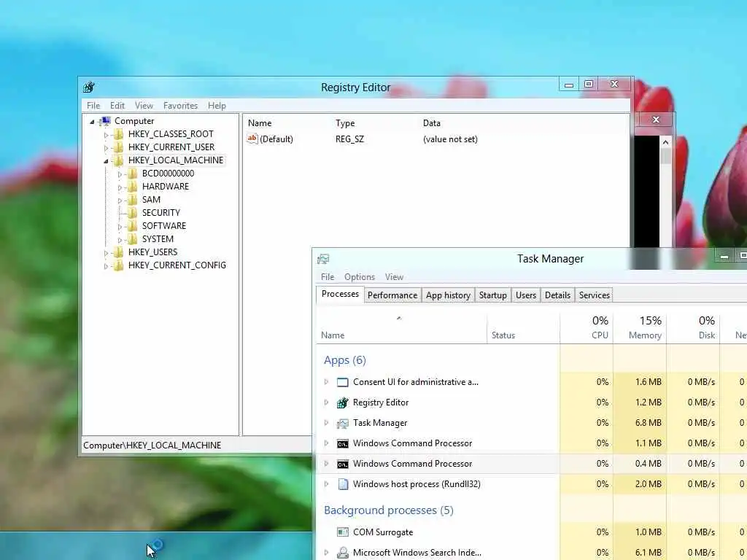
Task: Expand the SOFTWARE subkey
Action: [x=120, y=227]
